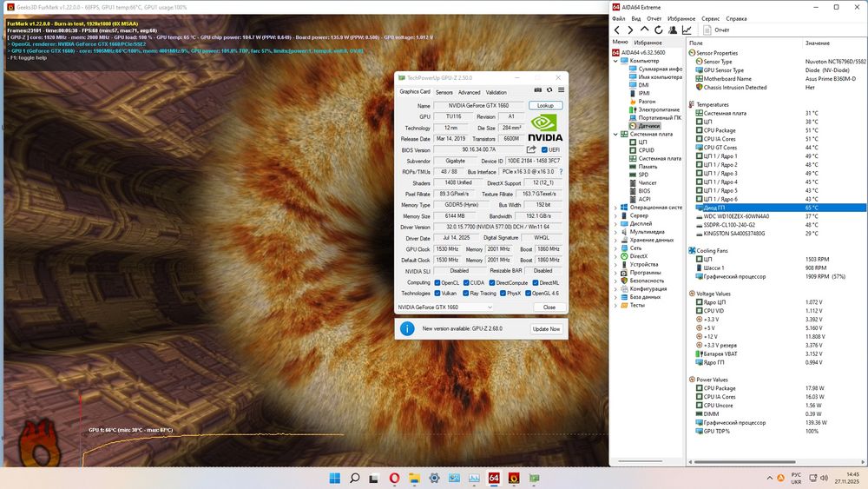Toggle Ray Tracing checkbox in GPU-Z

tap(466, 294)
